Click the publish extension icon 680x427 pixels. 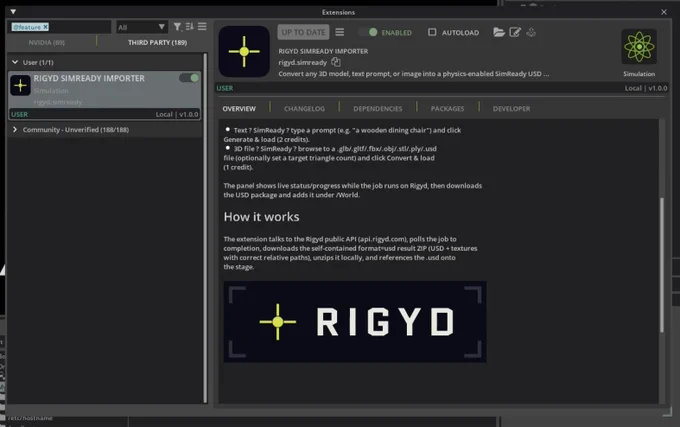[x=531, y=32]
